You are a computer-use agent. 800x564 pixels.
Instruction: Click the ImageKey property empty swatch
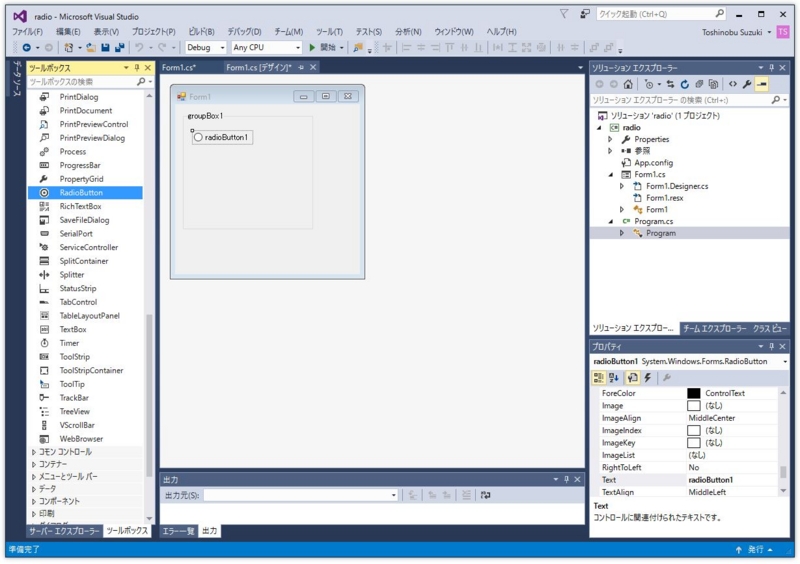[693, 443]
